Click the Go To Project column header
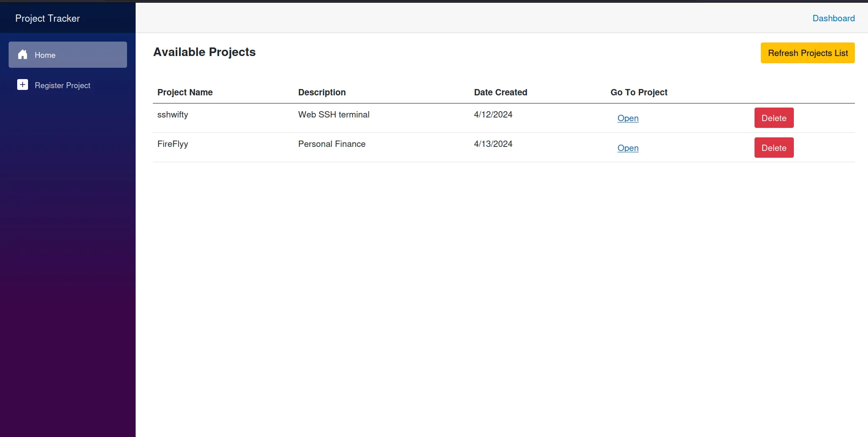 tap(638, 92)
